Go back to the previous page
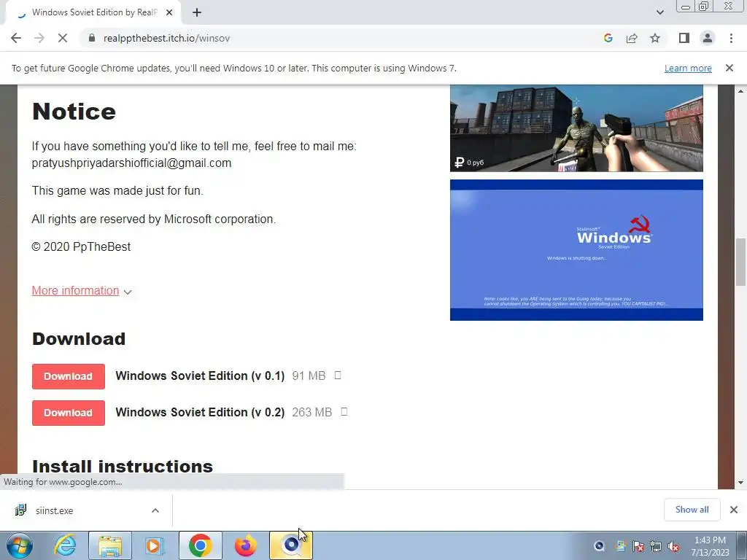The width and height of the screenshot is (747, 560). (x=16, y=38)
